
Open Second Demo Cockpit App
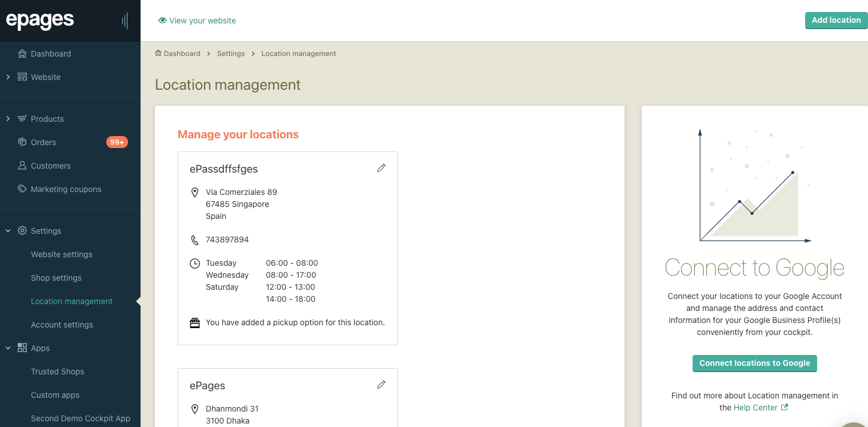[x=81, y=418]
